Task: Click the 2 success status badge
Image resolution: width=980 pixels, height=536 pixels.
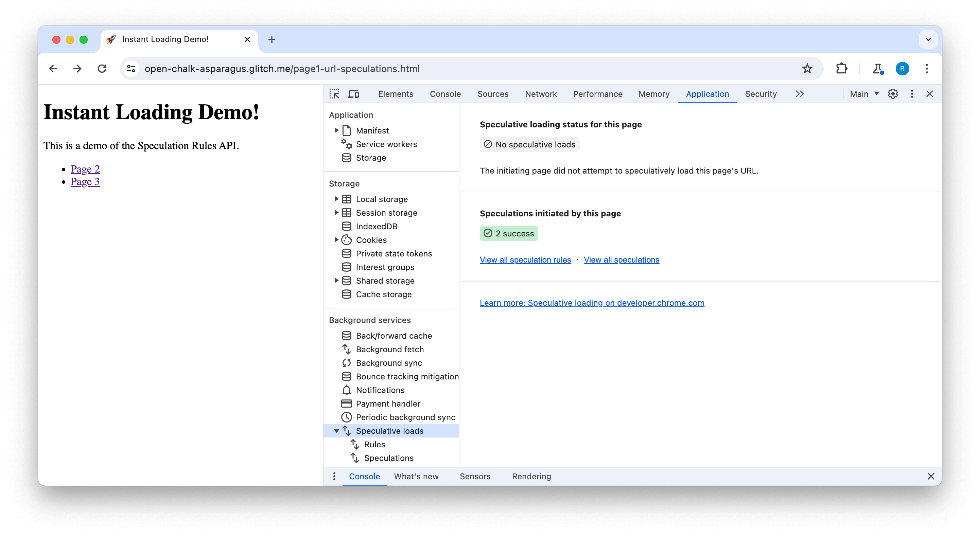Action: point(508,233)
